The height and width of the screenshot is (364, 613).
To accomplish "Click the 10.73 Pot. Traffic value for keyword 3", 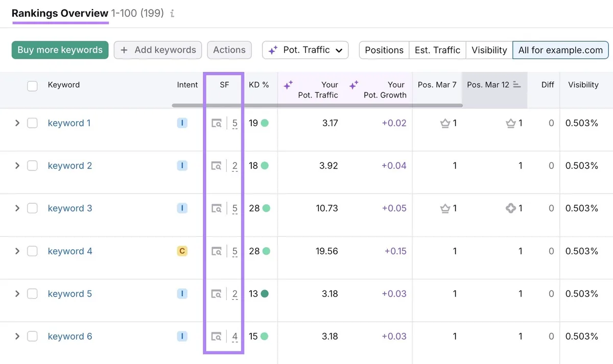I will (x=327, y=208).
